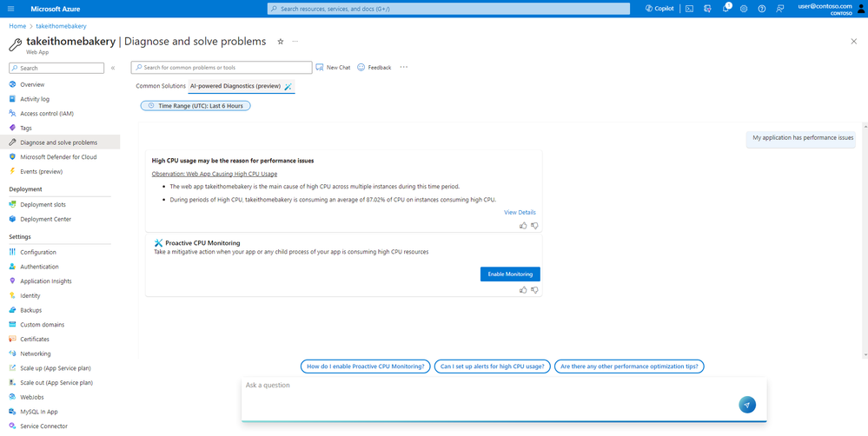The height and width of the screenshot is (436, 868).
Task: Thumbs up the High CPU usage response
Action: pyautogui.click(x=523, y=226)
